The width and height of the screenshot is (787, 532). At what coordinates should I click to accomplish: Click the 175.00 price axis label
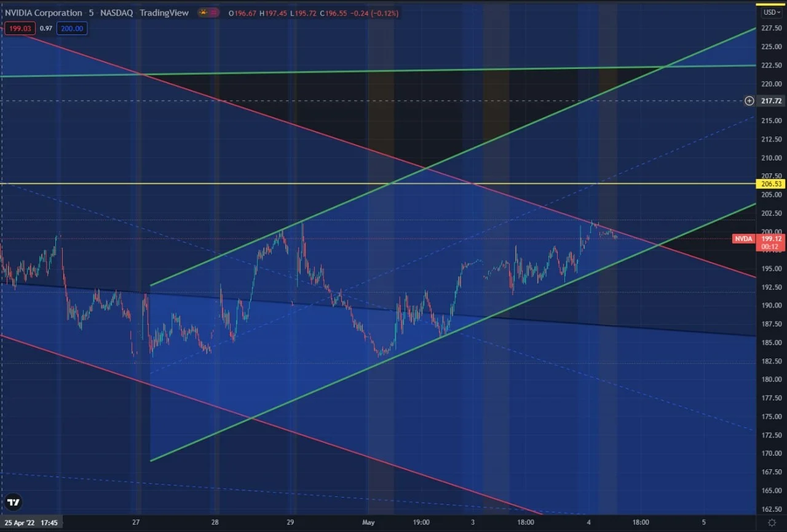tap(771, 416)
